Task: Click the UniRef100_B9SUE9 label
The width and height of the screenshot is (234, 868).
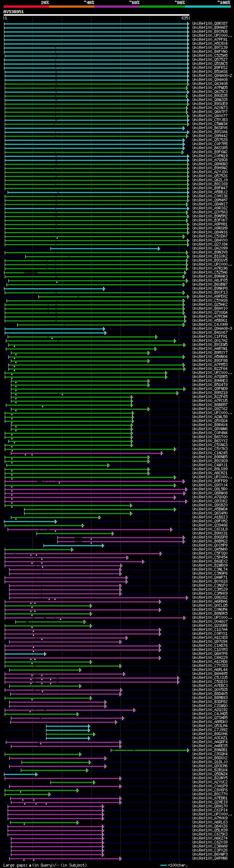Action: coord(210,104)
